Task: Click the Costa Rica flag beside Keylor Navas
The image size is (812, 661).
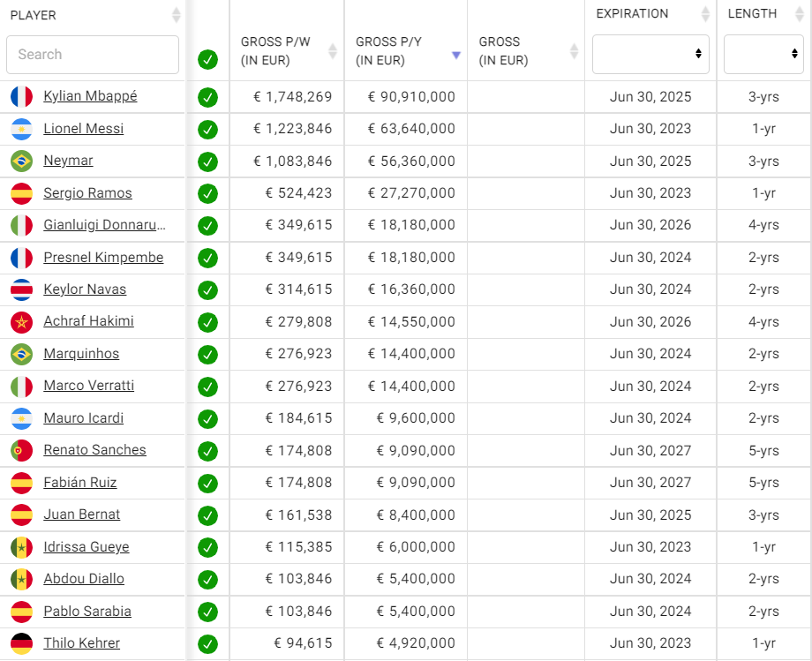Action: (x=21, y=289)
